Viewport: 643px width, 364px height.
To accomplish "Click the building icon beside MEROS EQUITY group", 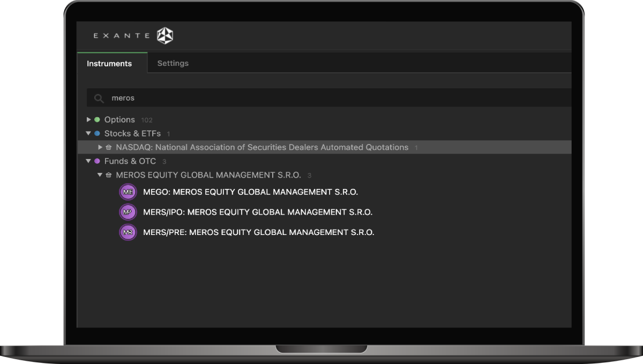I will point(109,175).
